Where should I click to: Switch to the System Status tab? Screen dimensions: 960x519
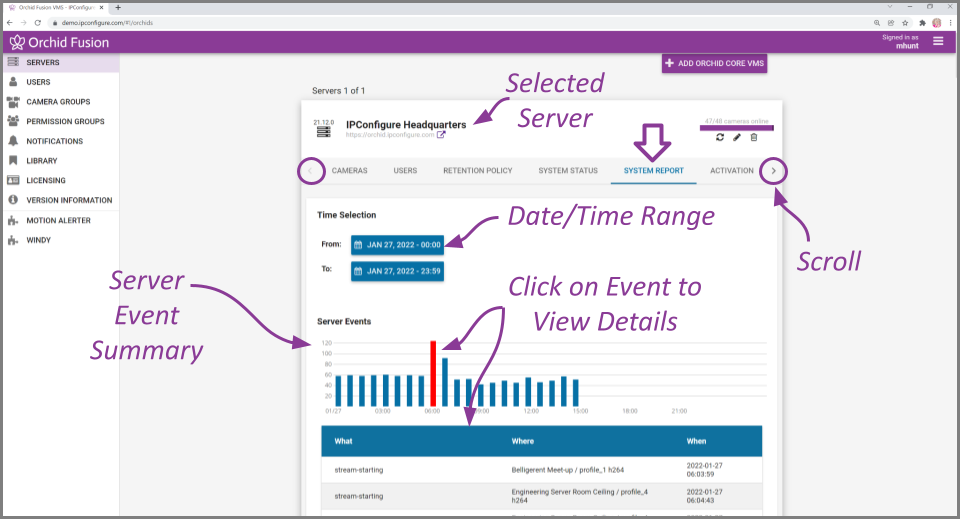[568, 171]
